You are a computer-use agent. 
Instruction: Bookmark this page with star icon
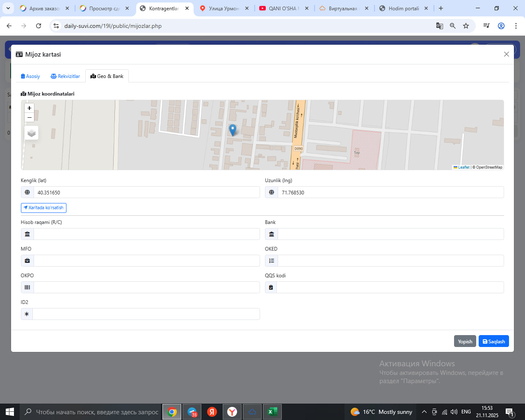(x=466, y=26)
